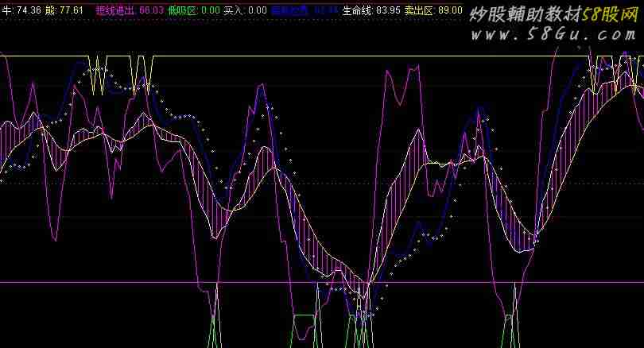Click the yellow 卖出区 label

(x=419, y=10)
